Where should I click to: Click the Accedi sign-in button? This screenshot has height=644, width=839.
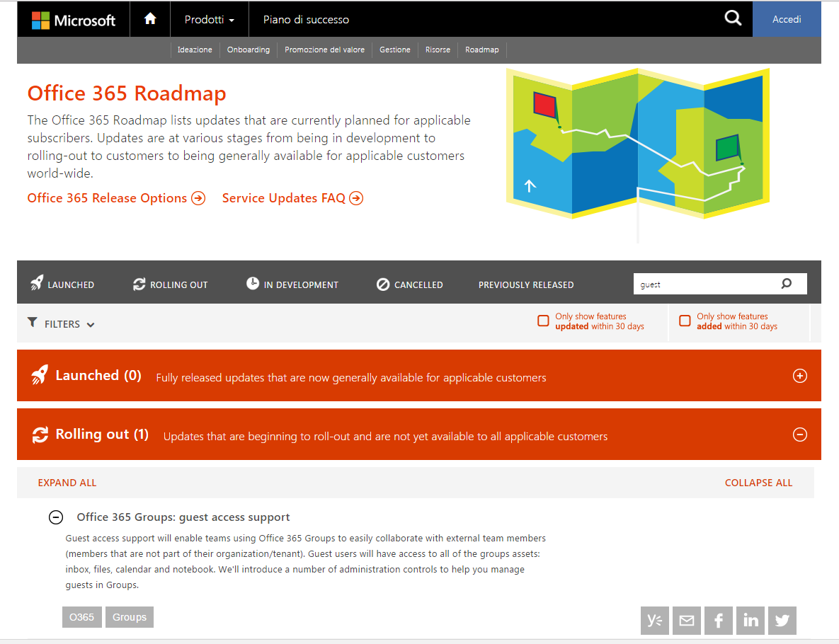(x=786, y=19)
